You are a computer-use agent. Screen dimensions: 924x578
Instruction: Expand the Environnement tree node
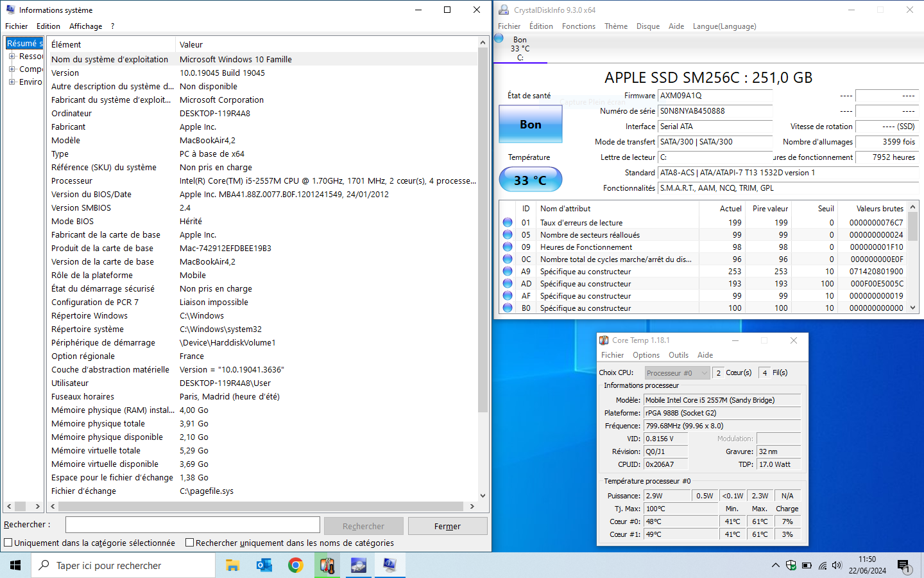pos(12,82)
